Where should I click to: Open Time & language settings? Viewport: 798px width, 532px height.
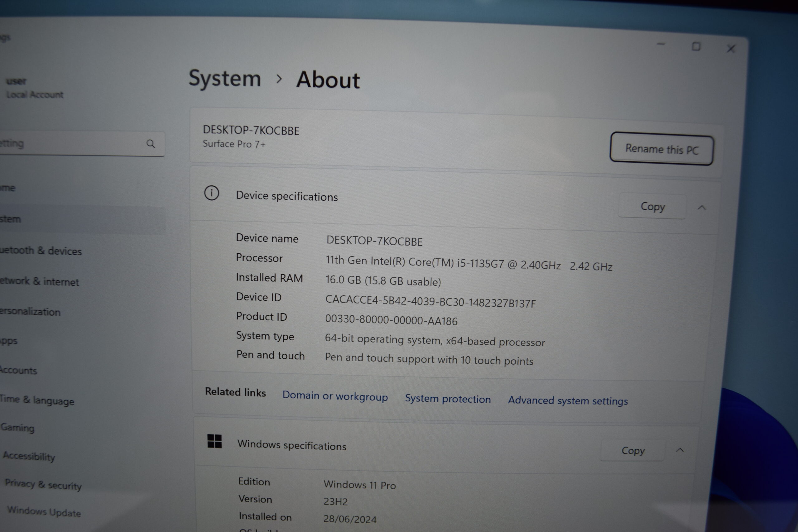pyautogui.click(x=37, y=400)
